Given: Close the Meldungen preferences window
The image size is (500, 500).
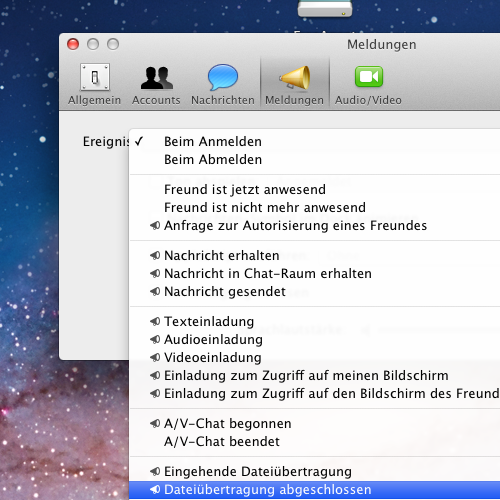Looking at the screenshot, I should 73,44.
